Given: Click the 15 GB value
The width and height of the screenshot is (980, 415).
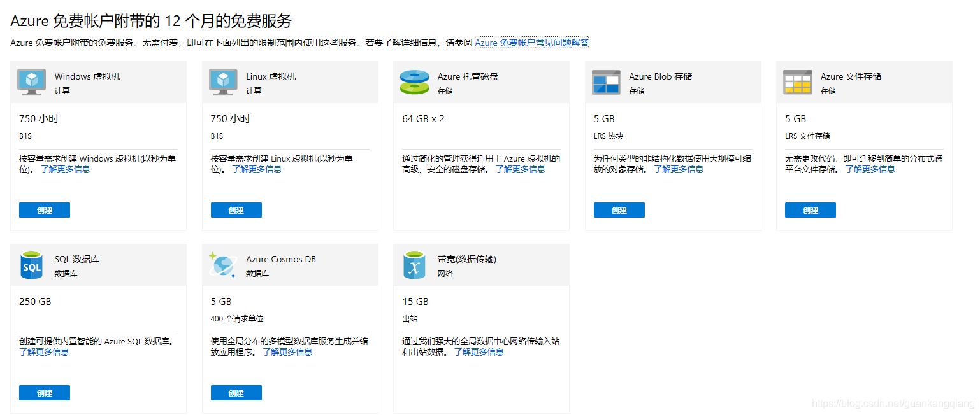Looking at the screenshot, I should click(x=415, y=302).
